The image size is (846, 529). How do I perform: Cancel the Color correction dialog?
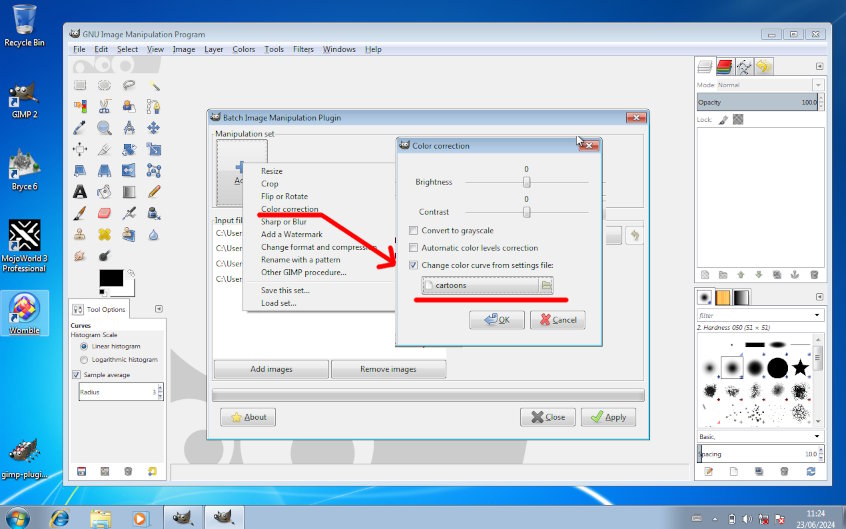[x=558, y=320]
